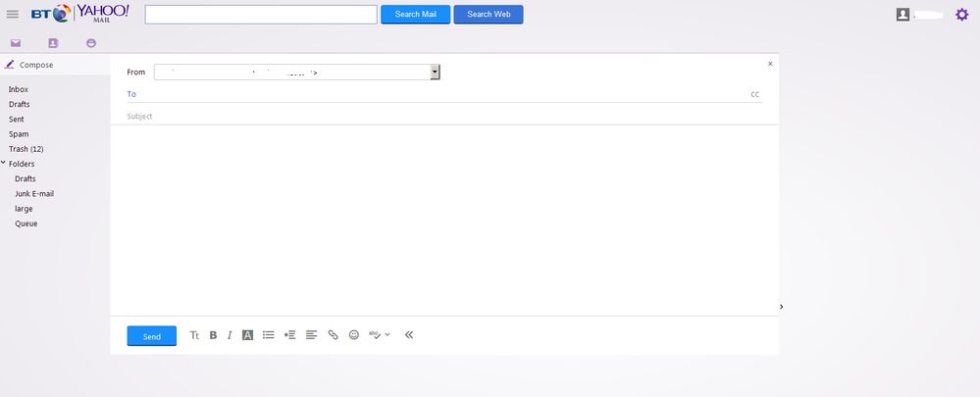
Task: Click in the message body area
Action: [444, 221]
